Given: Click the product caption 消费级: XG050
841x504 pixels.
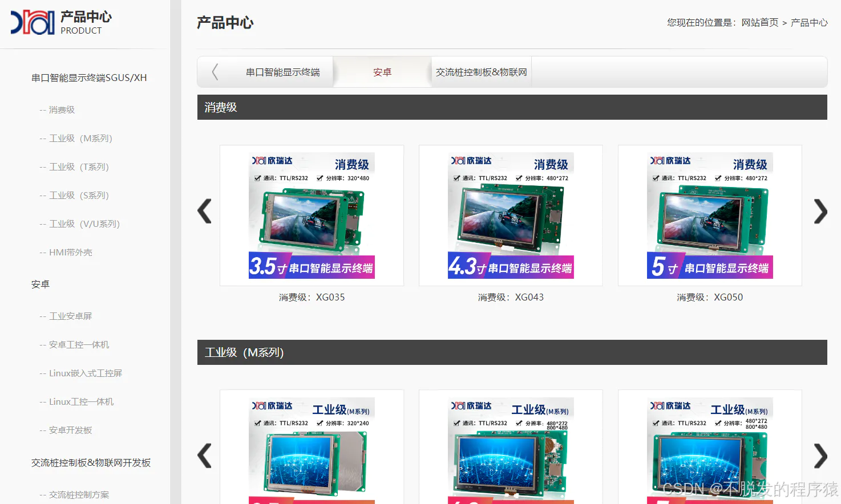Looking at the screenshot, I should pos(710,297).
